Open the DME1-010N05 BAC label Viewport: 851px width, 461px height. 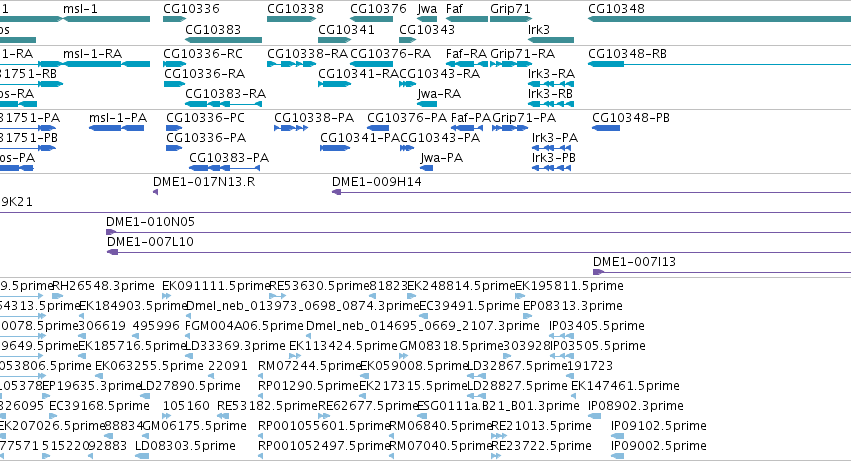(x=150, y=222)
